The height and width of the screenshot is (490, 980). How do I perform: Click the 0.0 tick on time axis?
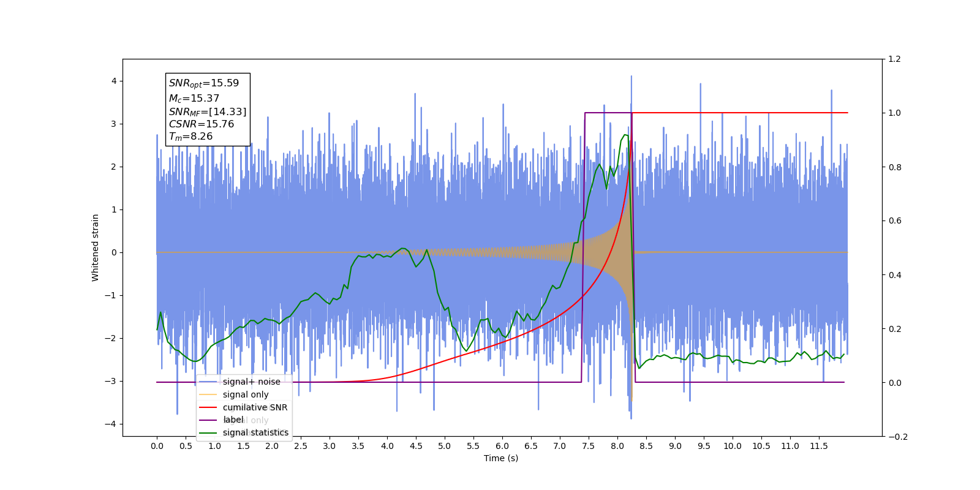(x=157, y=446)
